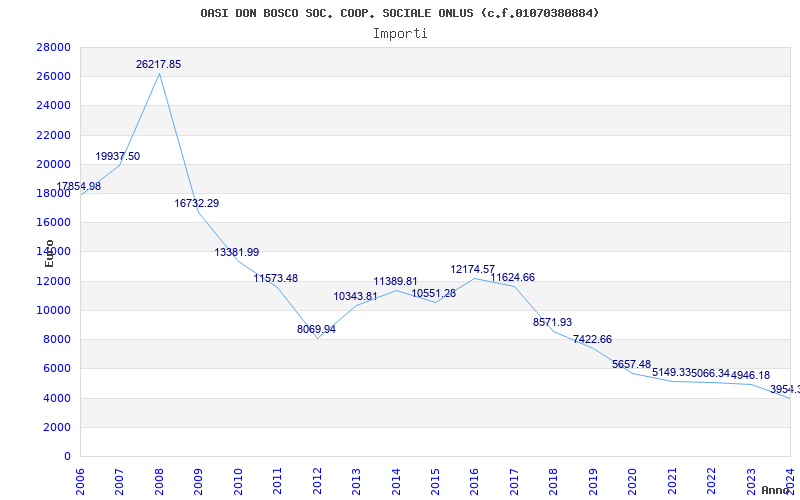Click the 26000 y-axis tick label

pyautogui.click(x=54, y=77)
